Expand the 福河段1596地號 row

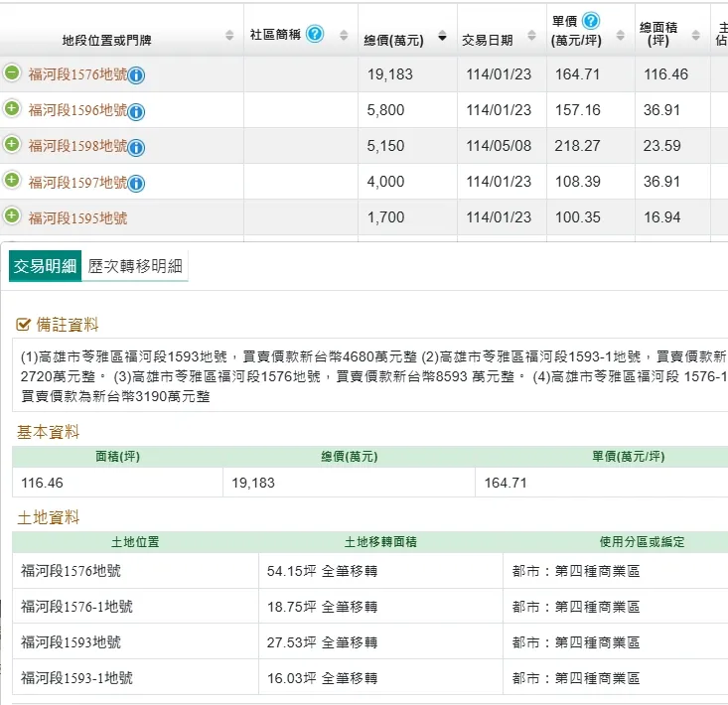pos(12,108)
